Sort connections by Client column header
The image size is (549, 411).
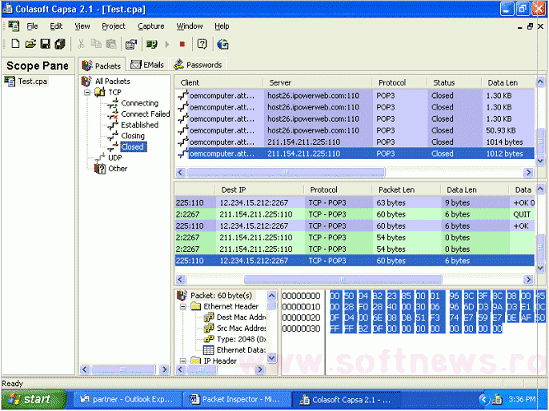click(219, 83)
